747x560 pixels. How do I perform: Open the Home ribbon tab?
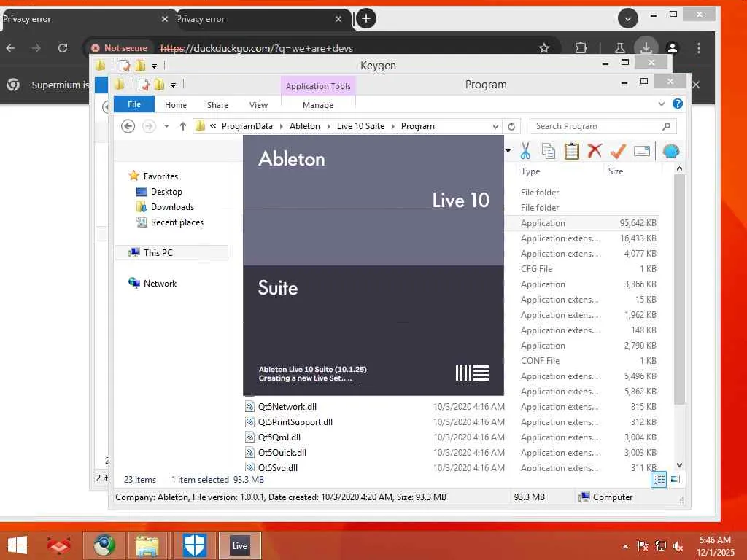tap(175, 105)
